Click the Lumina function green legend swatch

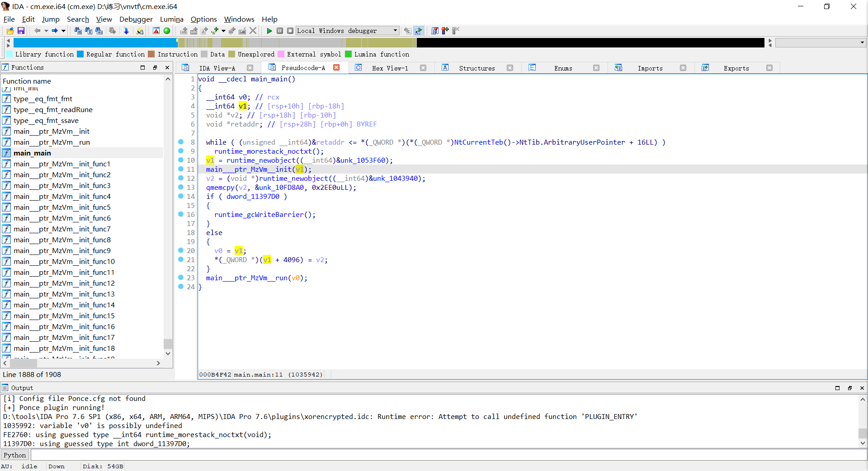348,54
